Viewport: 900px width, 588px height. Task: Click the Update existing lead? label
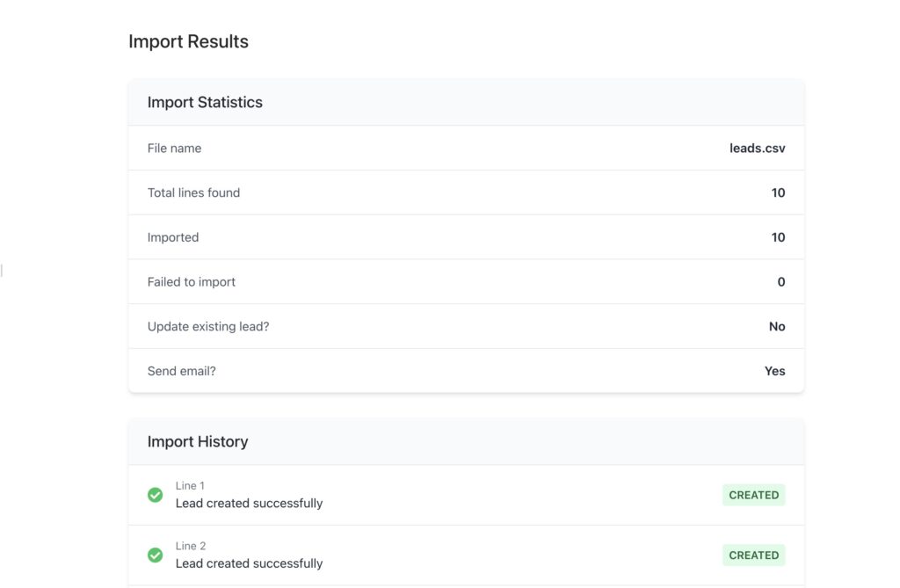[x=208, y=326]
